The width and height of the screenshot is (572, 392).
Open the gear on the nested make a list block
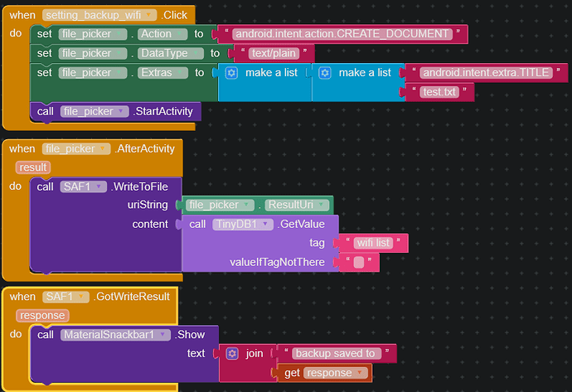tap(325, 73)
